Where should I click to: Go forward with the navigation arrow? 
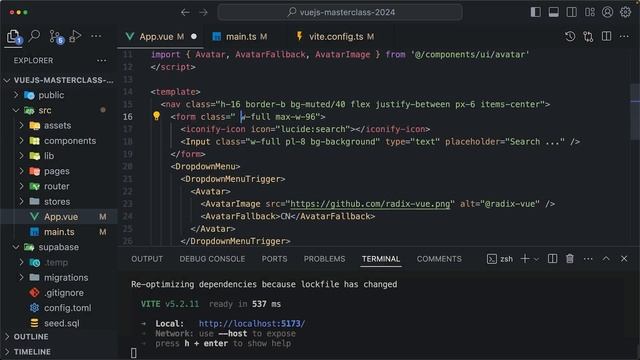click(203, 12)
